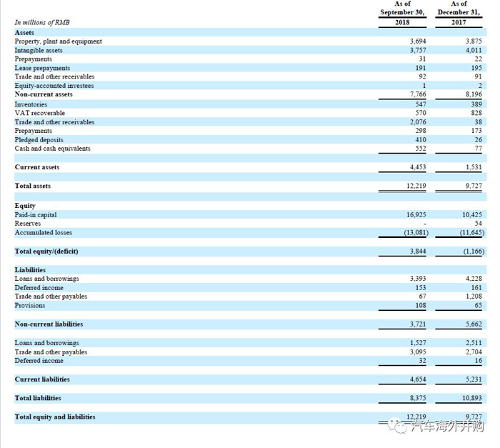
Task: Click the 10,425 paid-in capital value
Action: [472, 215]
